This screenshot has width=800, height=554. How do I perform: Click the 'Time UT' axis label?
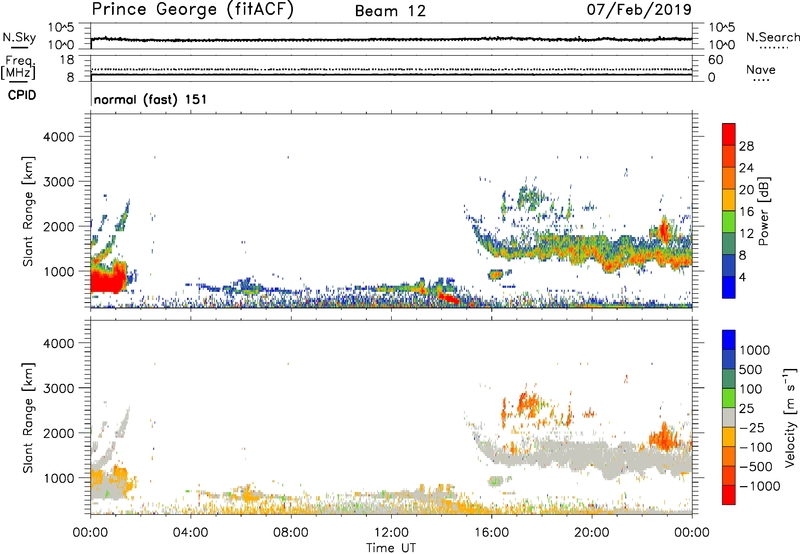point(391,548)
